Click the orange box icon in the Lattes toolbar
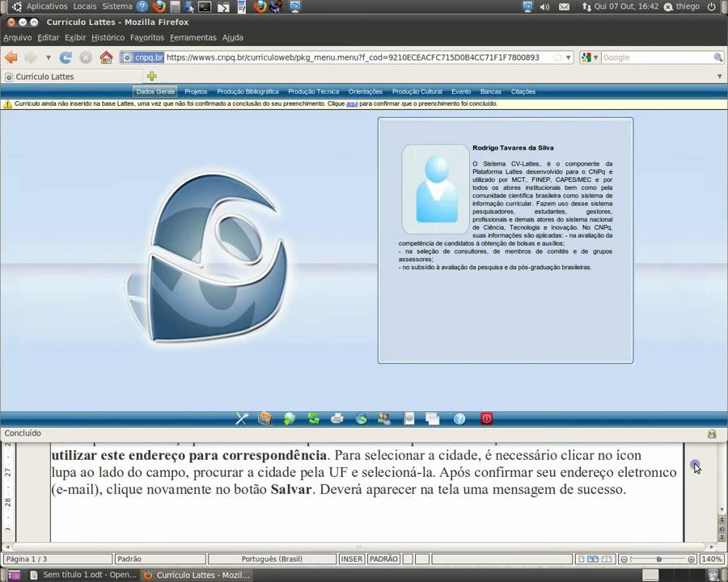Image resolution: width=728 pixels, height=582 pixels. (265, 419)
